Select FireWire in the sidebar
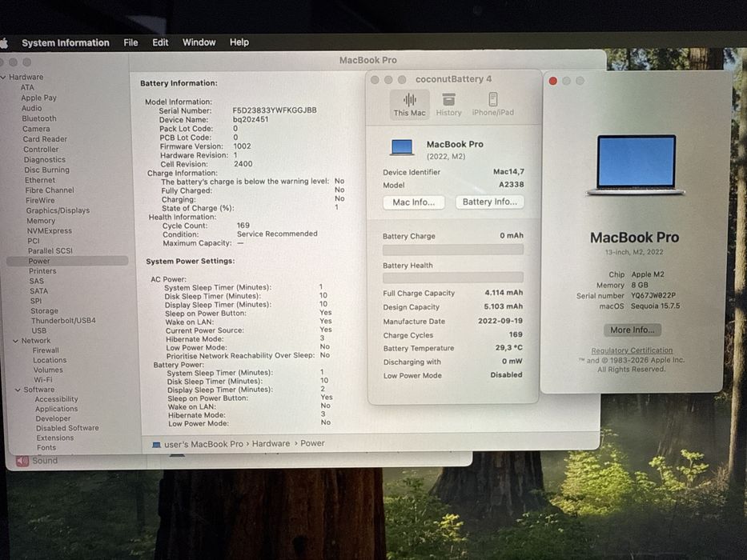 [40, 201]
